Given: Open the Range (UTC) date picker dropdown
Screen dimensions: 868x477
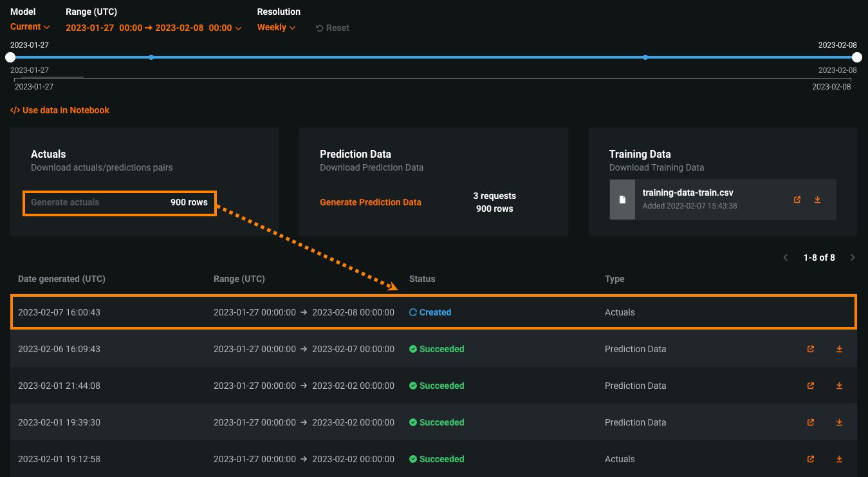Looking at the screenshot, I should 153,28.
